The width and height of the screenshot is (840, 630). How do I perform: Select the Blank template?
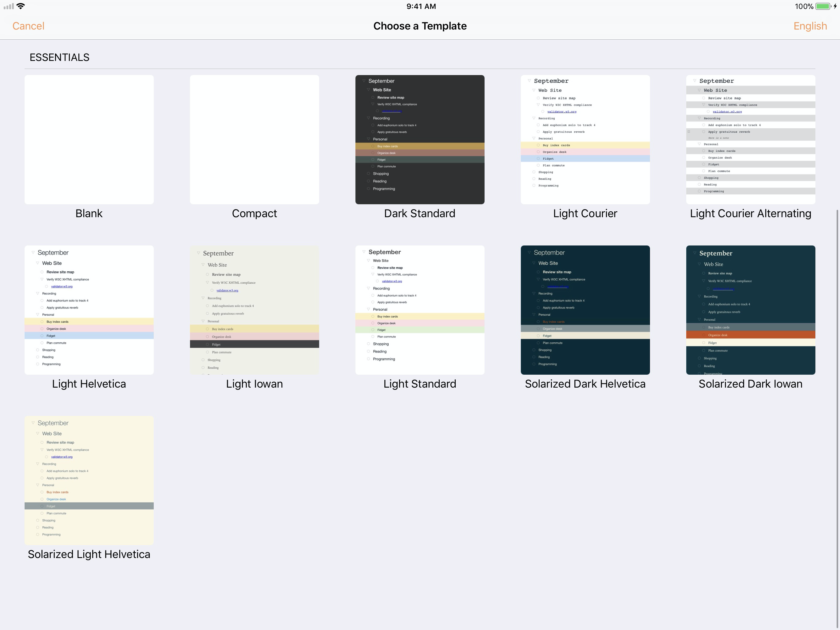(89, 139)
